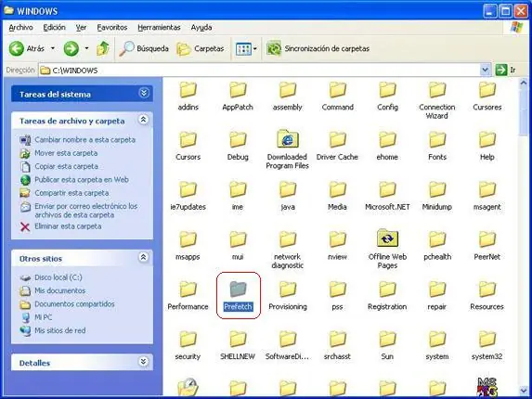Select the Downloaded Program Files icon

coord(288,139)
